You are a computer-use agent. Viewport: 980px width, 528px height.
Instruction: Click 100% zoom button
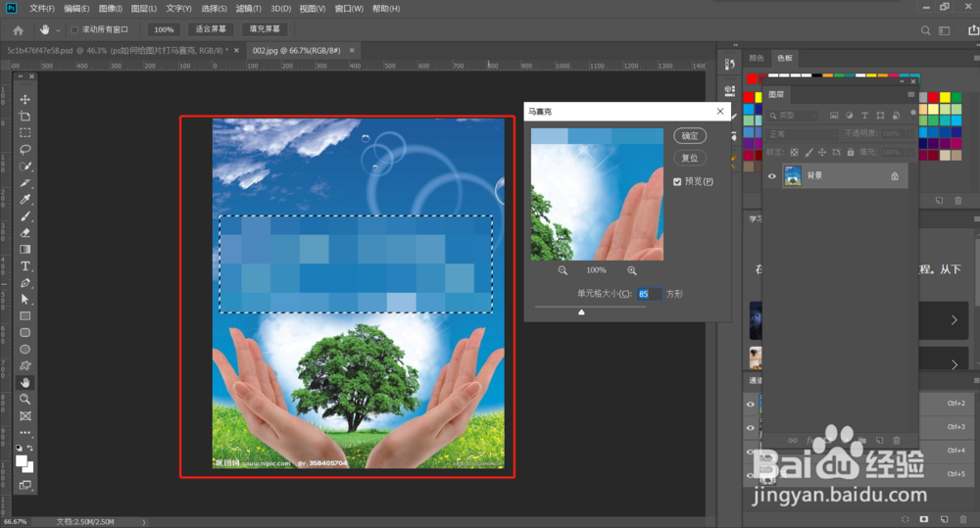[164, 29]
